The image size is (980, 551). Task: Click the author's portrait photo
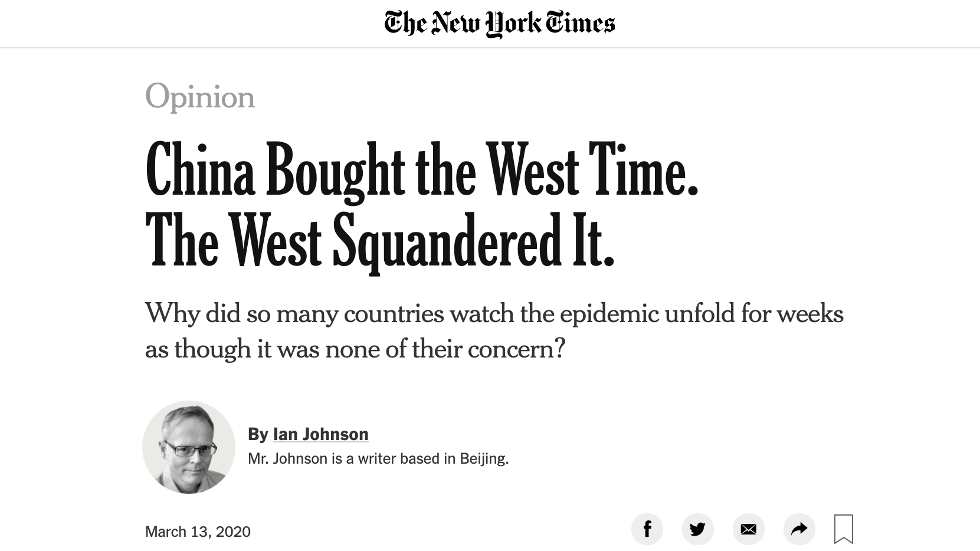(189, 447)
